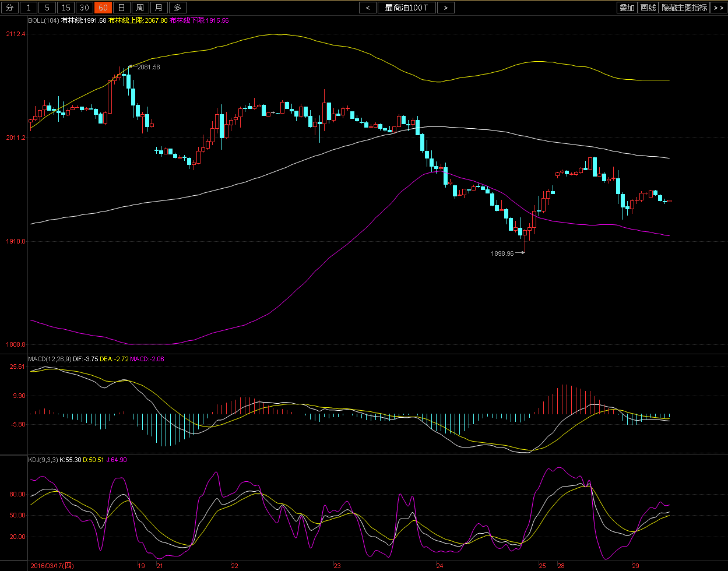Switch to the 分 (tick) chart period
The height and width of the screenshot is (571, 728).
pyautogui.click(x=9, y=8)
